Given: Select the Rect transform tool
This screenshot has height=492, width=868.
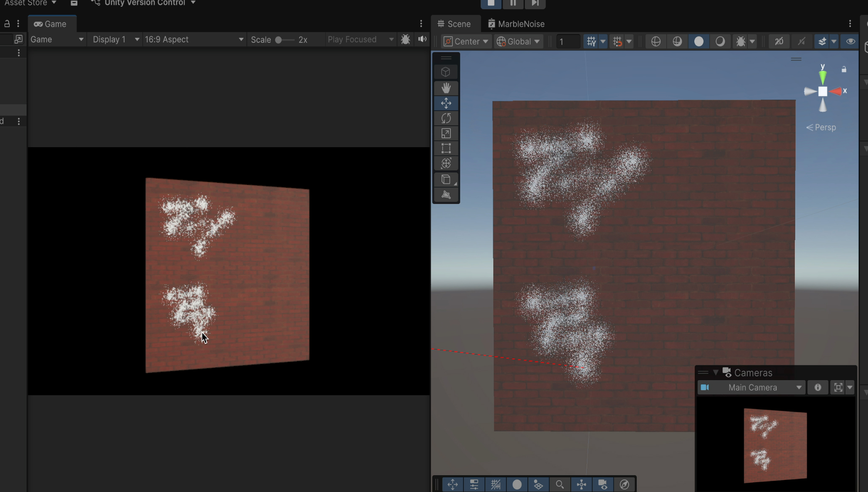Looking at the screenshot, I should 446,148.
